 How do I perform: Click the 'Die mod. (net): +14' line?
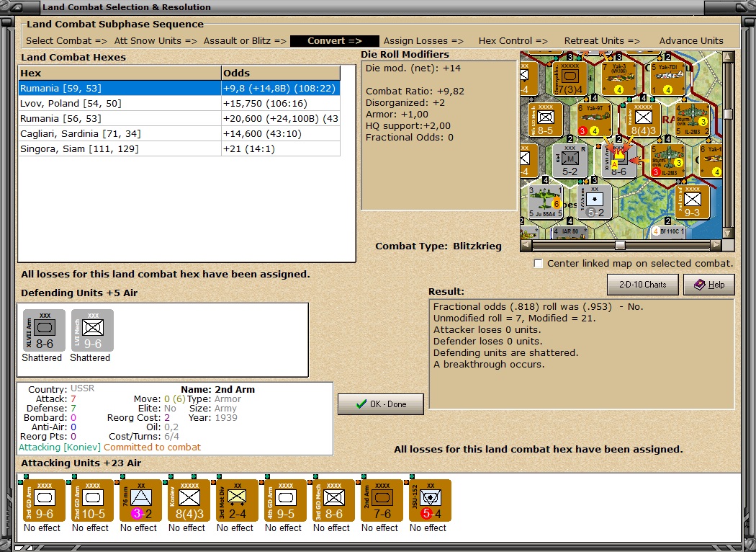pyautogui.click(x=413, y=68)
